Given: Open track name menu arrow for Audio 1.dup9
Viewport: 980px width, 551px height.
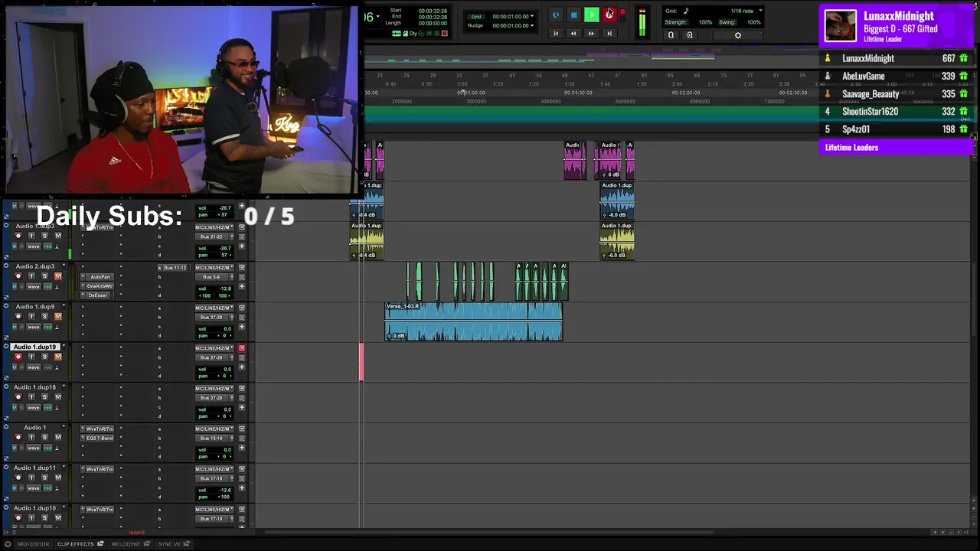Looking at the screenshot, I should [x=64, y=307].
